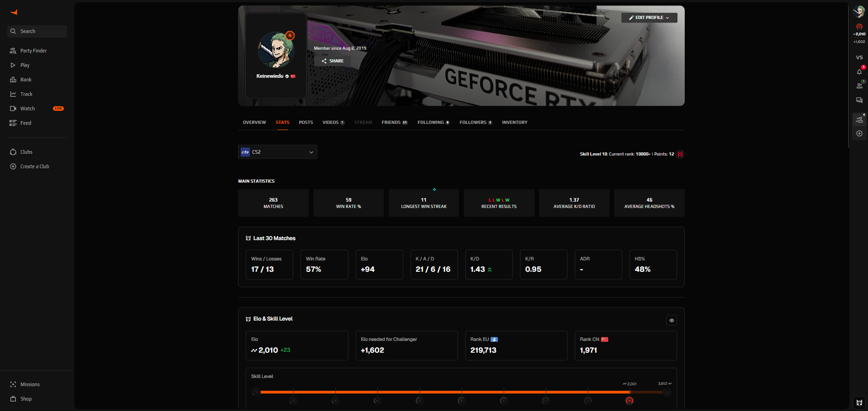The image size is (868, 411).
Task: Click the add plus icon in the right rail
Action: pyautogui.click(x=859, y=133)
